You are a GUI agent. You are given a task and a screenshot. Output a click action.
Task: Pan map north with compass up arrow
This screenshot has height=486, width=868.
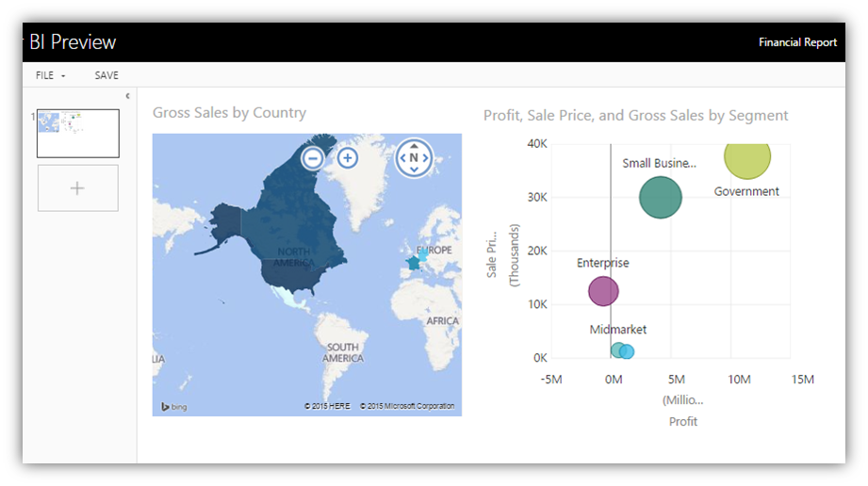click(414, 146)
